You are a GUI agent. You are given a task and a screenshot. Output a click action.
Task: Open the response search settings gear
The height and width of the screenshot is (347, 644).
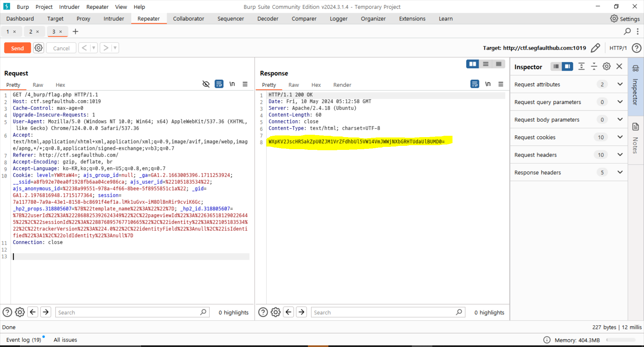(276, 312)
